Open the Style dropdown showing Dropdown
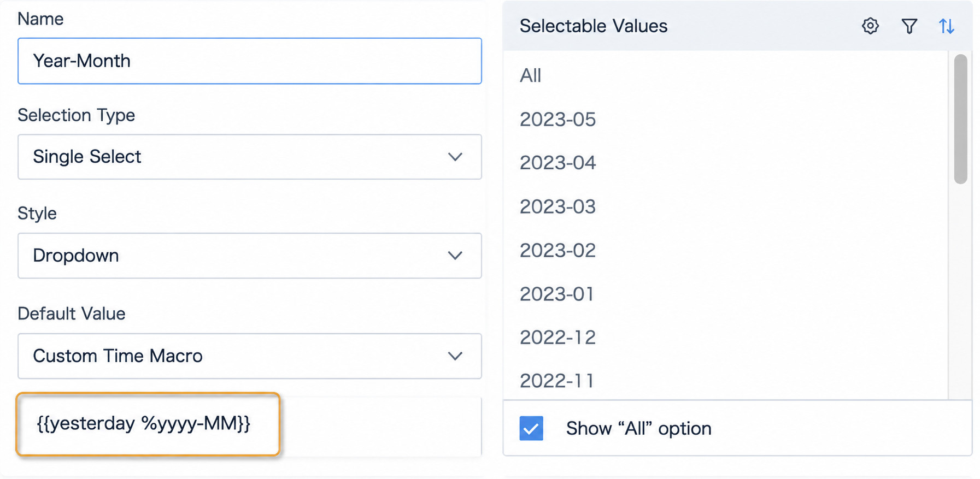This screenshot has width=980, height=479. pos(249,256)
